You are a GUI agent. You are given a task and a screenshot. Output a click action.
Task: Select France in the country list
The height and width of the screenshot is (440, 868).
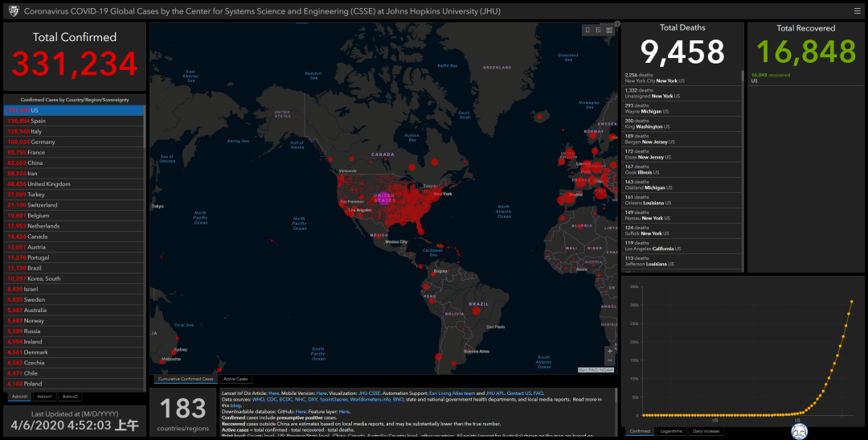[74, 152]
